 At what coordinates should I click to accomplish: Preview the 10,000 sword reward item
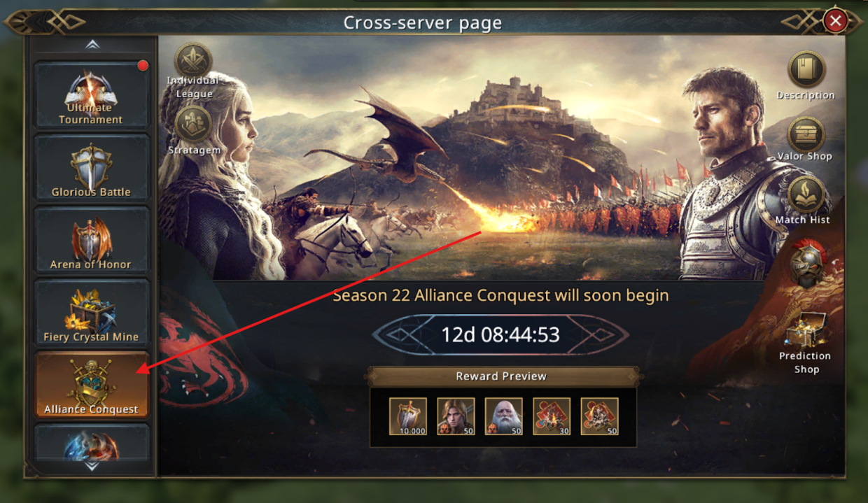pos(408,416)
